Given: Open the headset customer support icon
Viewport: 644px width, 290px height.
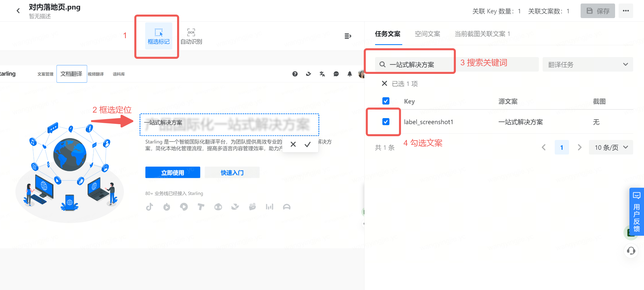Looking at the screenshot, I should pos(631,251).
